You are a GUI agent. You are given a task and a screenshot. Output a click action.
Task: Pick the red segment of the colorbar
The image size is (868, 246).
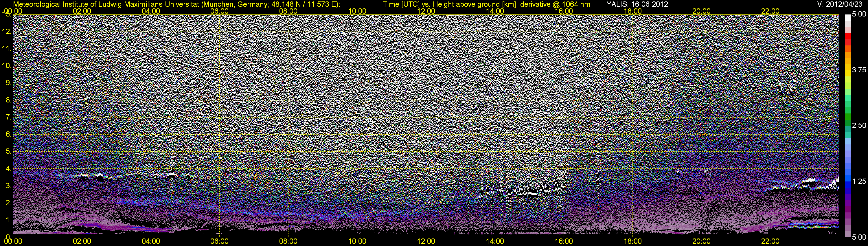847,37
